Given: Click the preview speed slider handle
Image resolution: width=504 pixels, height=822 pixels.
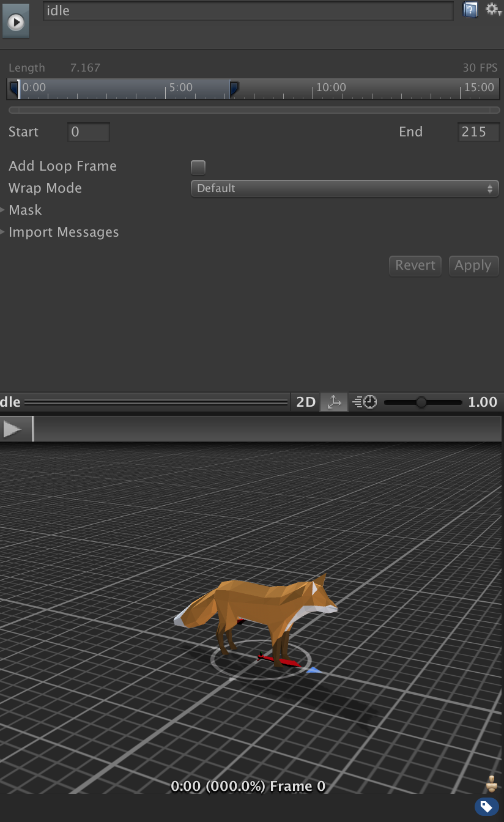Looking at the screenshot, I should [x=421, y=402].
